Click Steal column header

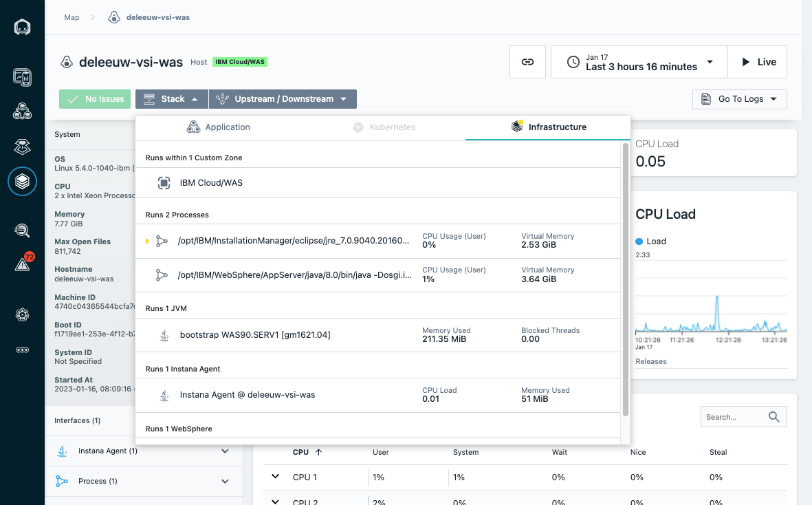pyautogui.click(x=718, y=452)
